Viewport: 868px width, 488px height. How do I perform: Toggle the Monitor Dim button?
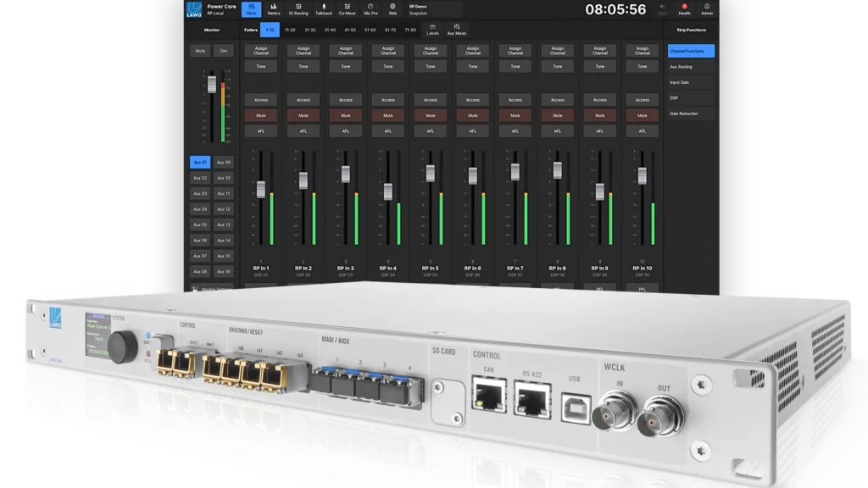pos(224,51)
